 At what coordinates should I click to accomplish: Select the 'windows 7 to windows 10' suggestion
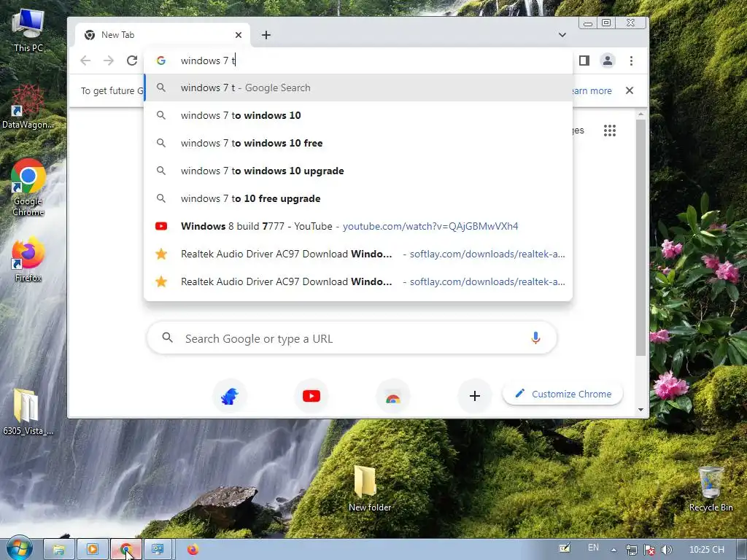[358, 115]
